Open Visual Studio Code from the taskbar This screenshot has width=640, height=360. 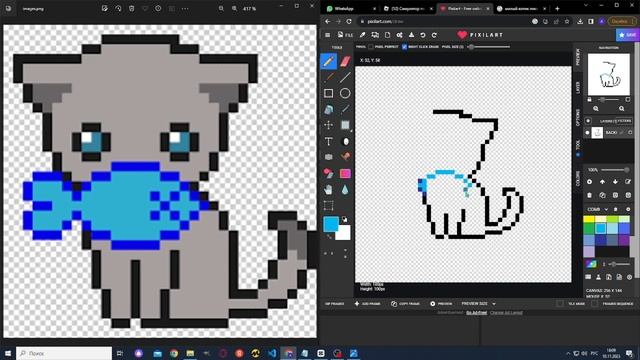point(272,353)
